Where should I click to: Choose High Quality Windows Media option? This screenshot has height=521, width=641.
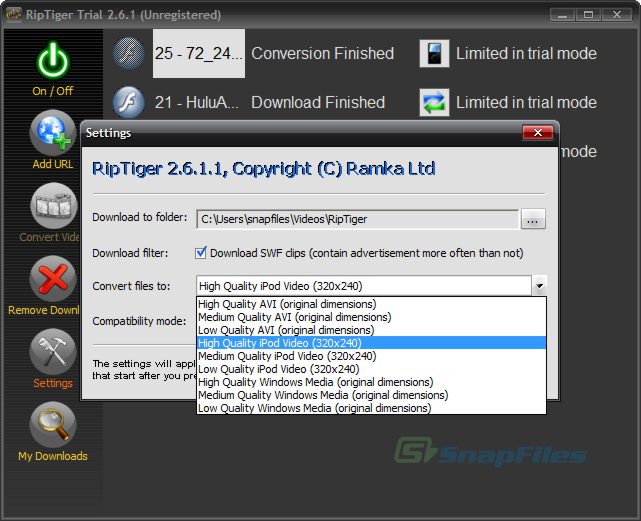371,382
